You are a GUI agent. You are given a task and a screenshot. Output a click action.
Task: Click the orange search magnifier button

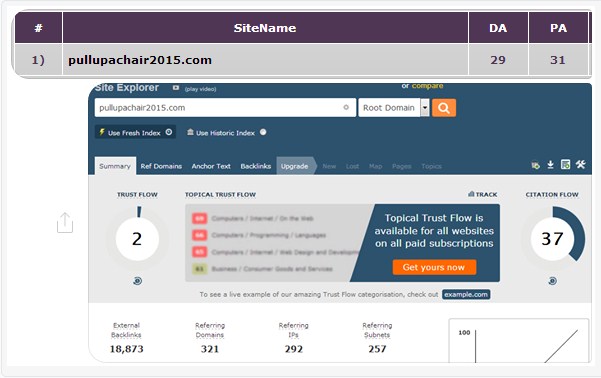[x=444, y=108]
